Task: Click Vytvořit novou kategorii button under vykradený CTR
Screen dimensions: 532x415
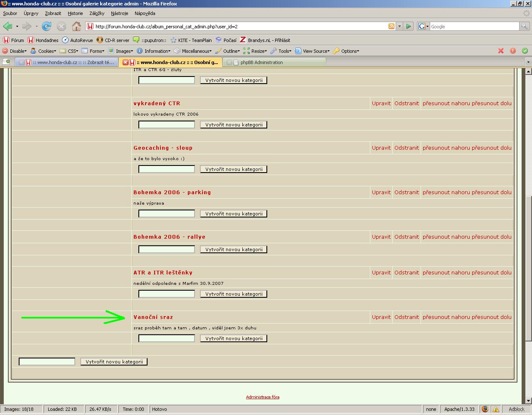Action: coord(234,125)
